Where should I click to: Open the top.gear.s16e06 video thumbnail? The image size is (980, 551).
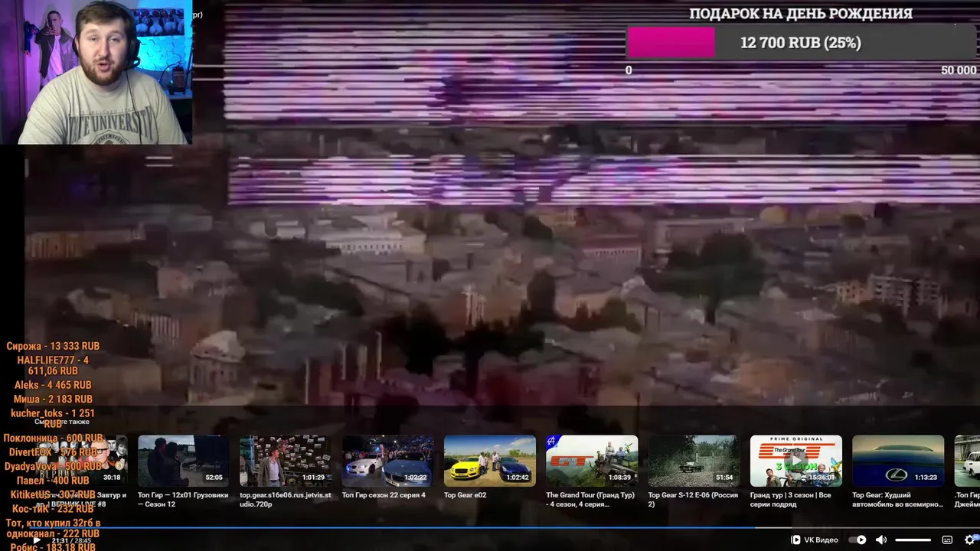(x=286, y=461)
